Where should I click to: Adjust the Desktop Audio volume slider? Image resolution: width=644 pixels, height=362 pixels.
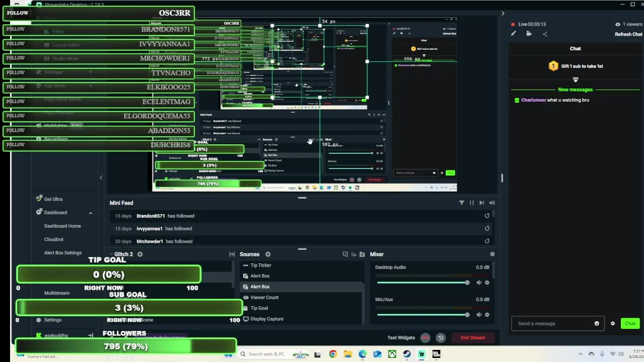tap(423, 283)
